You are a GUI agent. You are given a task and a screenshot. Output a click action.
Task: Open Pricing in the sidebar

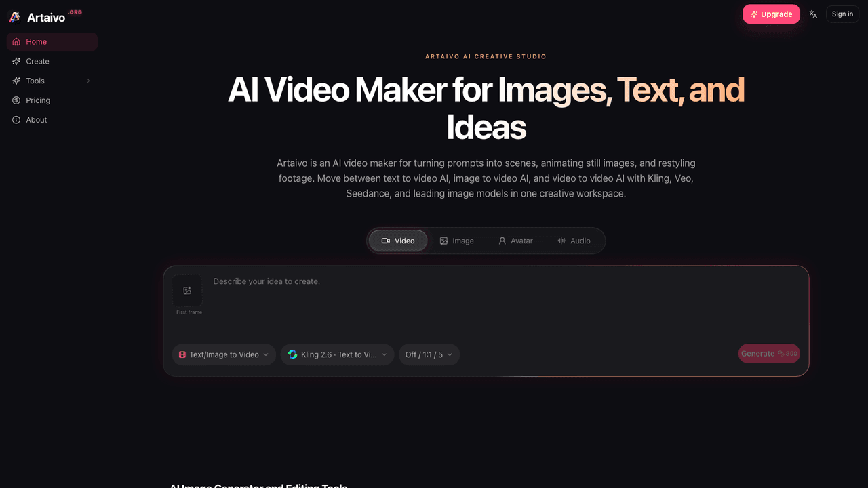point(52,100)
